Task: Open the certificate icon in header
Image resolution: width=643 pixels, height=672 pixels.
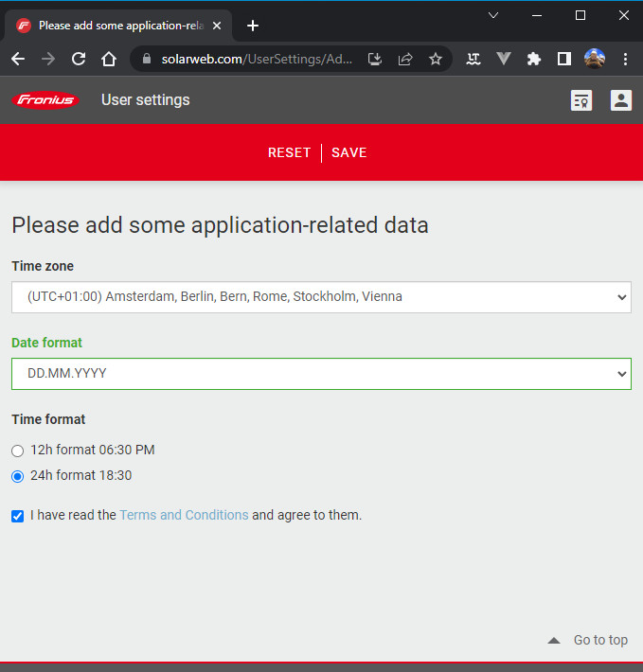Action: click(581, 100)
